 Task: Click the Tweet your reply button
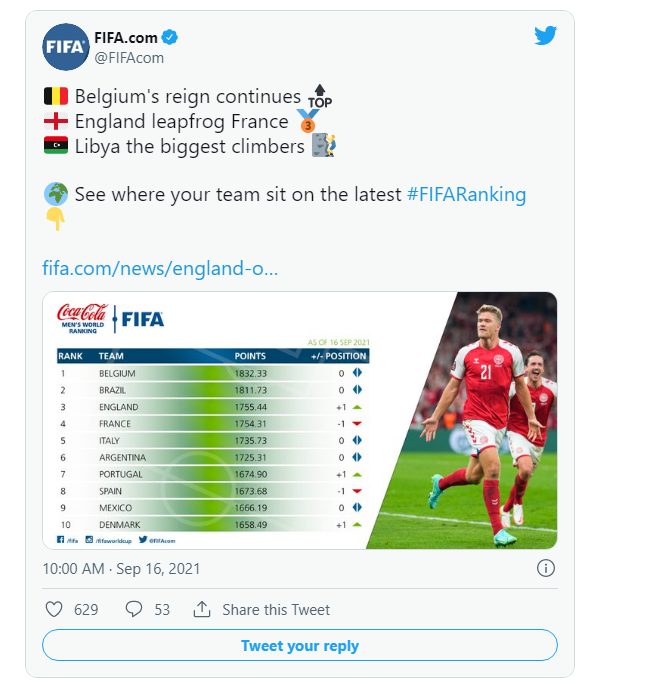[299, 646]
